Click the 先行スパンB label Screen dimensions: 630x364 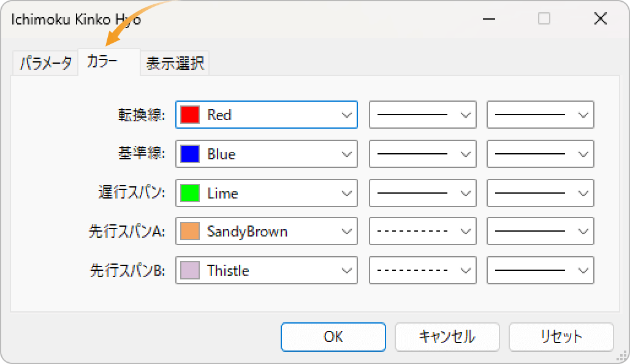(127, 270)
